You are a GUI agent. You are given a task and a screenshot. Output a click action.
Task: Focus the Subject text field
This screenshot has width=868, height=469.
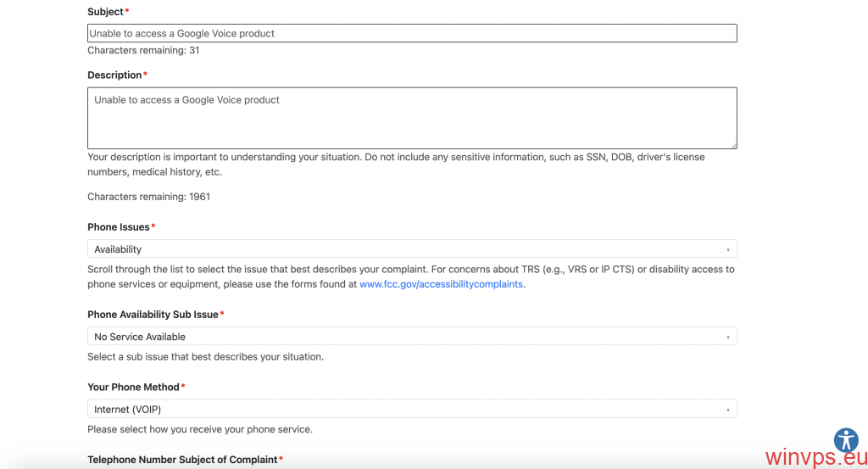[x=411, y=33]
